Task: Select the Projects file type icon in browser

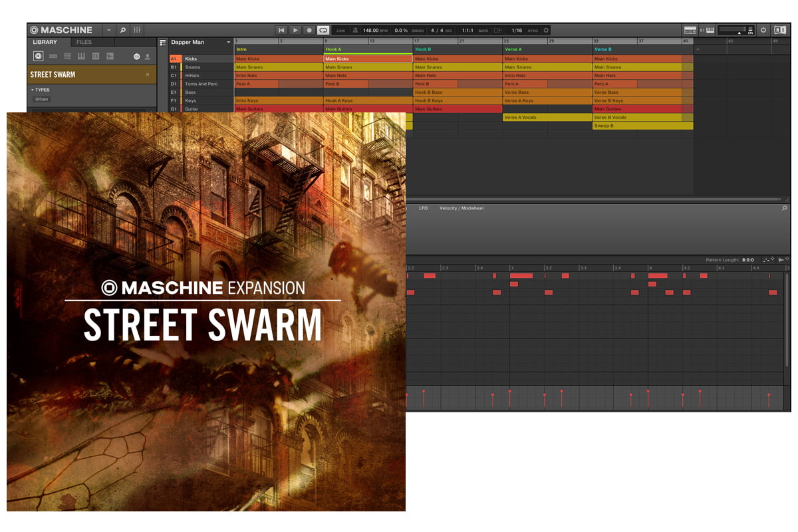Action: 39,57
